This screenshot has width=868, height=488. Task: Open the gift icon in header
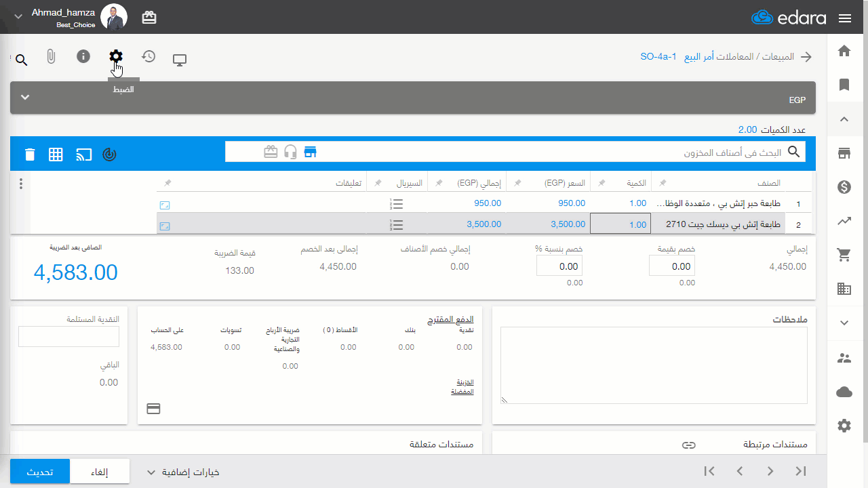click(x=149, y=18)
